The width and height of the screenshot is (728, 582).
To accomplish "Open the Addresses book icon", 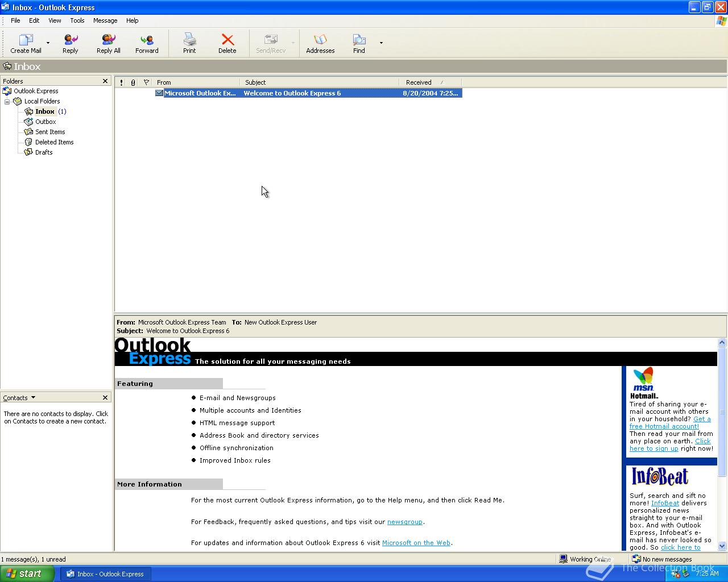I will tap(320, 40).
